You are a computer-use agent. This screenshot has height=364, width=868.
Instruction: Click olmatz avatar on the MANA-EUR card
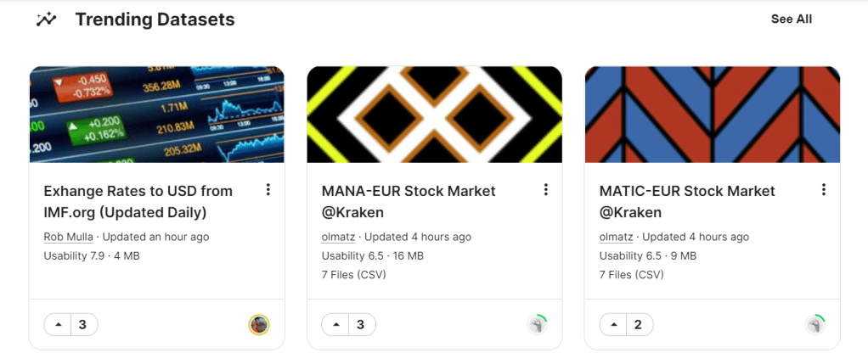tap(536, 324)
